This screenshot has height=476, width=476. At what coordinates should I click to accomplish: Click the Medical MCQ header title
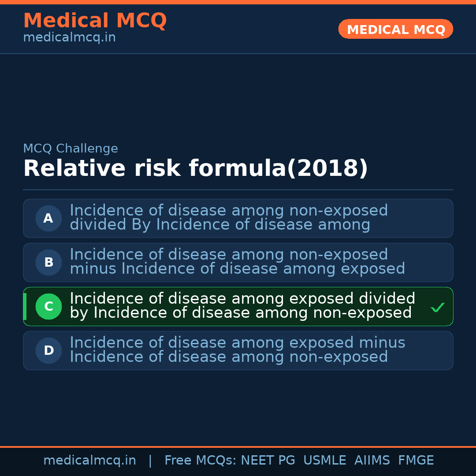[95, 20]
